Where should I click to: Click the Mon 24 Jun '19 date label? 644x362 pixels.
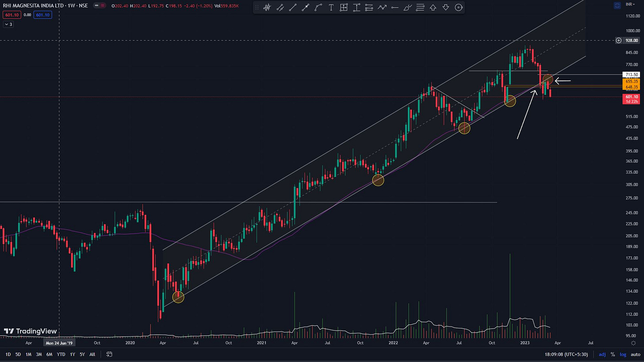point(59,343)
